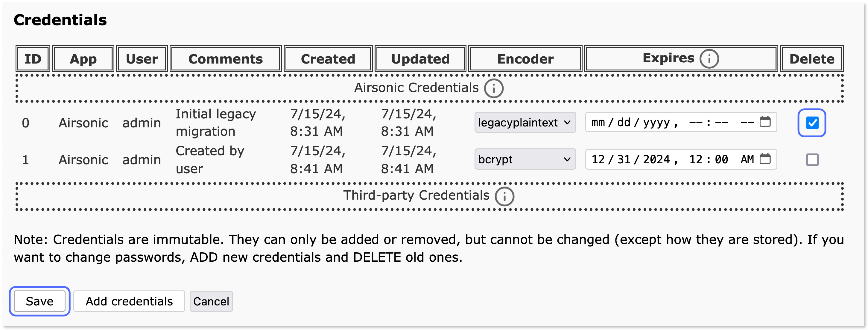Uncheck Delete for the legacyplaintext credential
Screen dimensions: 868x330
click(x=812, y=123)
